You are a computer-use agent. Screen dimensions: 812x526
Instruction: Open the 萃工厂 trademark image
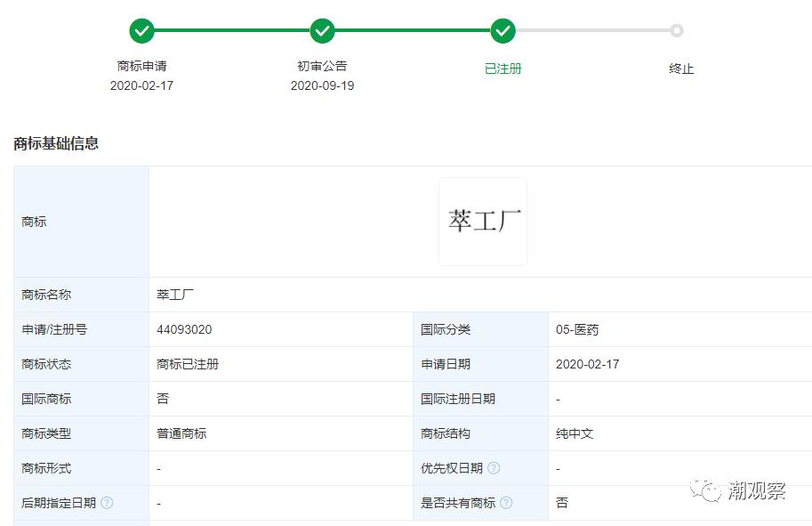coord(482,221)
